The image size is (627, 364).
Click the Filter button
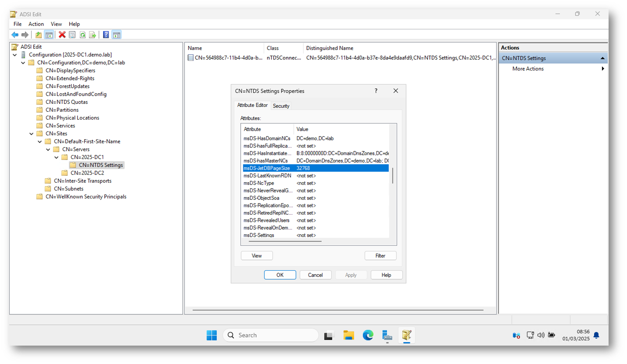click(x=380, y=256)
